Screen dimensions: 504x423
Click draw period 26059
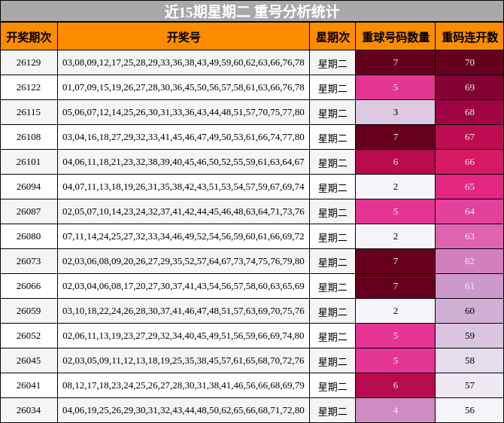(x=29, y=311)
